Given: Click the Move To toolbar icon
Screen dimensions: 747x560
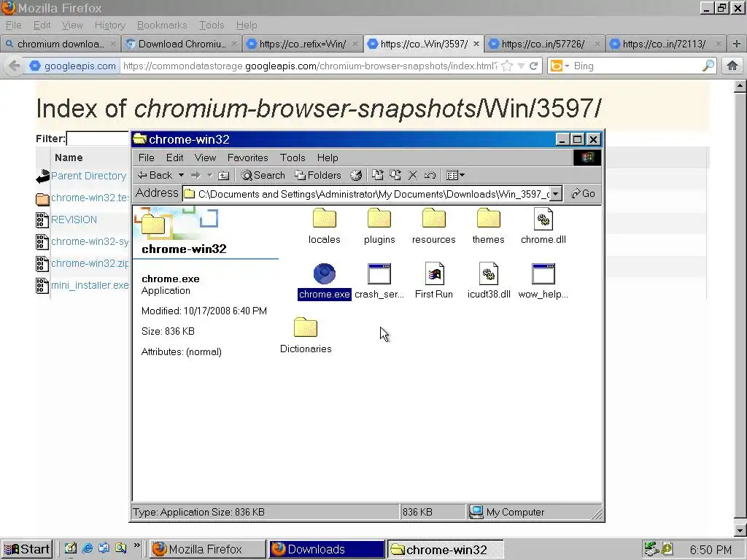Looking at the screenshot, I should [x=378, y=175].
